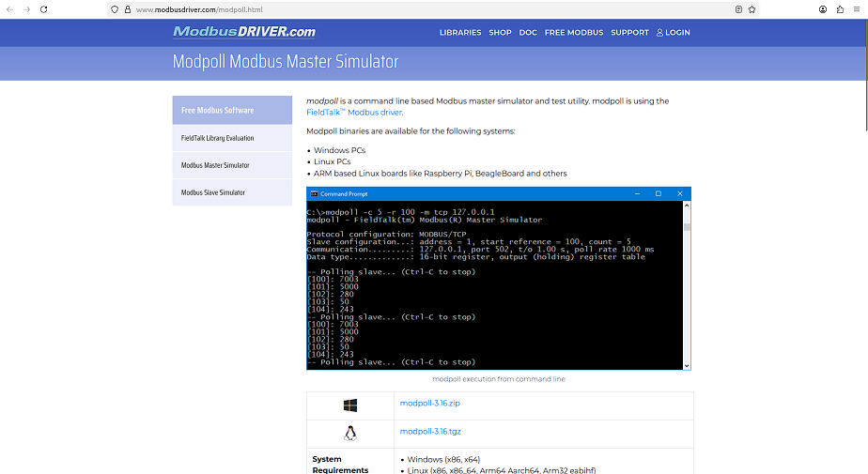Click the URL address bar
Viewport: 868px width, 474px height.
tap(423, 9)
